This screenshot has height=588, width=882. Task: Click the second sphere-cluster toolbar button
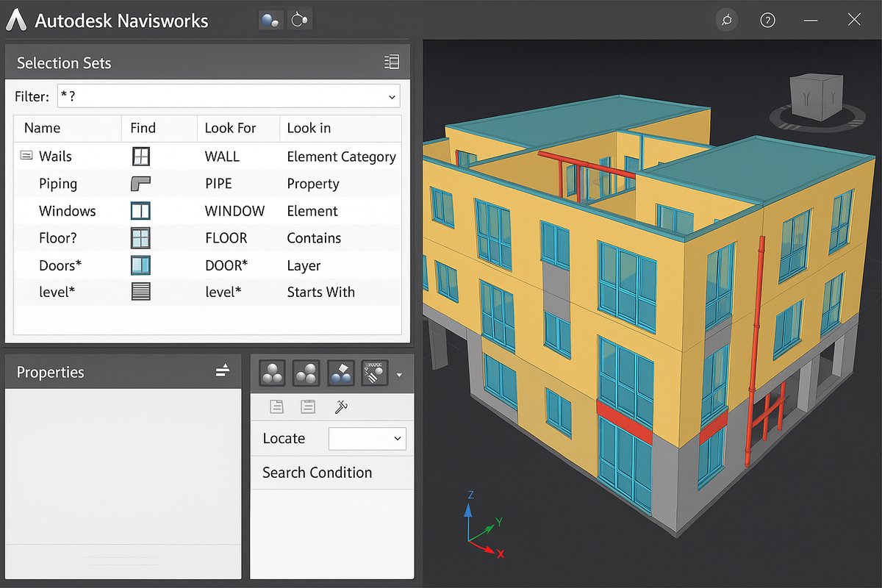coord(306,373)
